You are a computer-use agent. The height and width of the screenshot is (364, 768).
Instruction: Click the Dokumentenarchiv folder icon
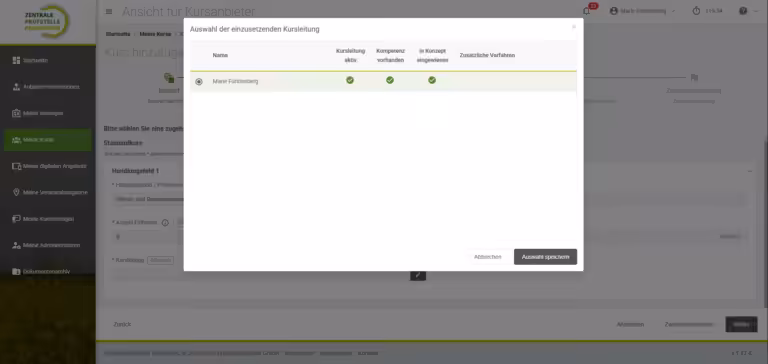[16, 271]
